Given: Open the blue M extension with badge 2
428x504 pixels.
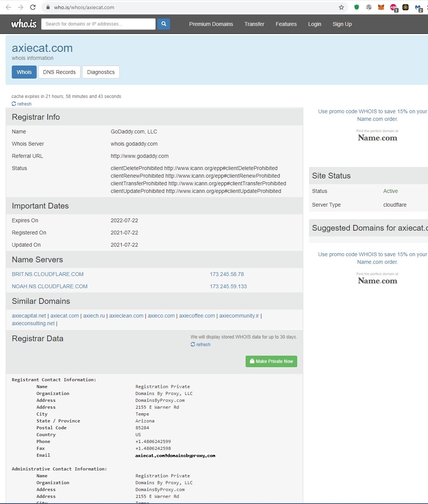Looking at the screenshot, I should click(x=418, y=8).
